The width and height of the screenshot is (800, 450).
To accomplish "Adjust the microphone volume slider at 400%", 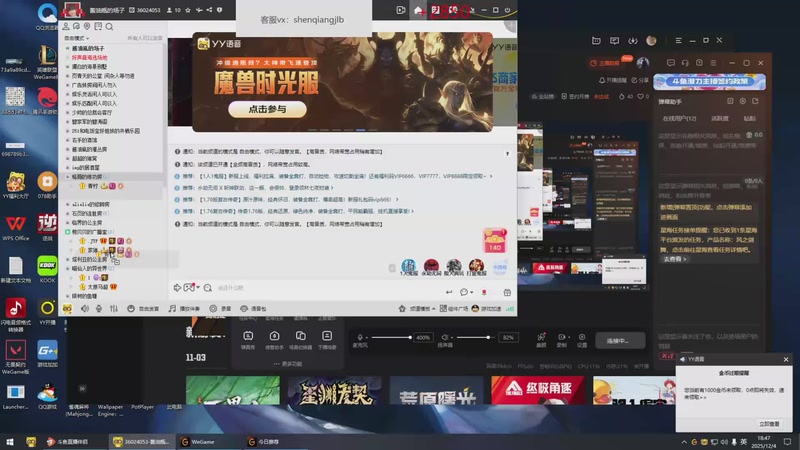I will (x=391, y=337).
